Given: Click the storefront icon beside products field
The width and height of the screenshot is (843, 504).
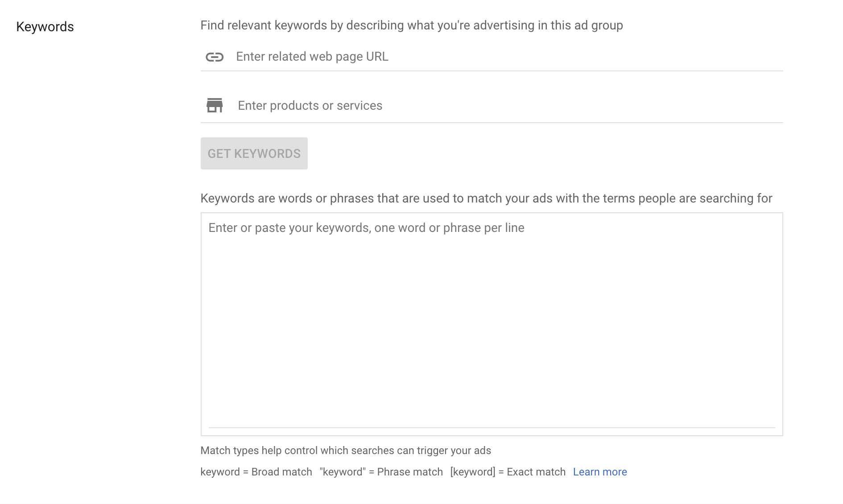Looking at the screenshot, I should click(x=215, y=105).
